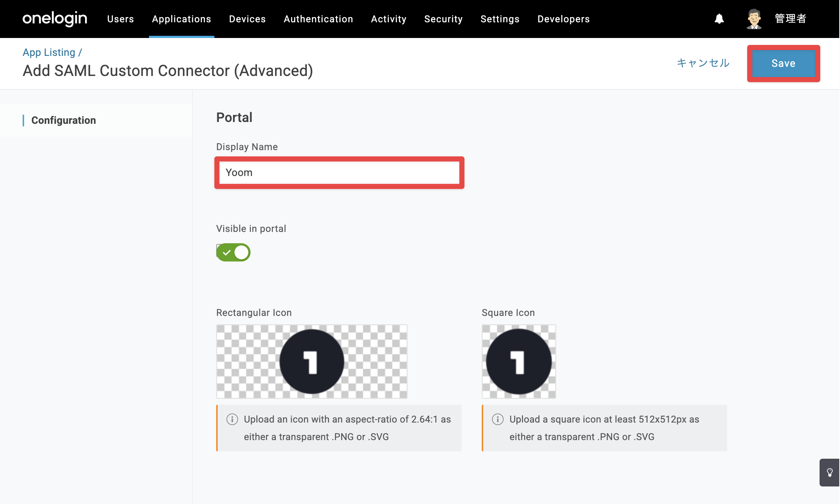Click the Rectangular Icon upload thumbnail
Image resolution: width=840 pixels, height=504 pixels.
click(312, 362)
